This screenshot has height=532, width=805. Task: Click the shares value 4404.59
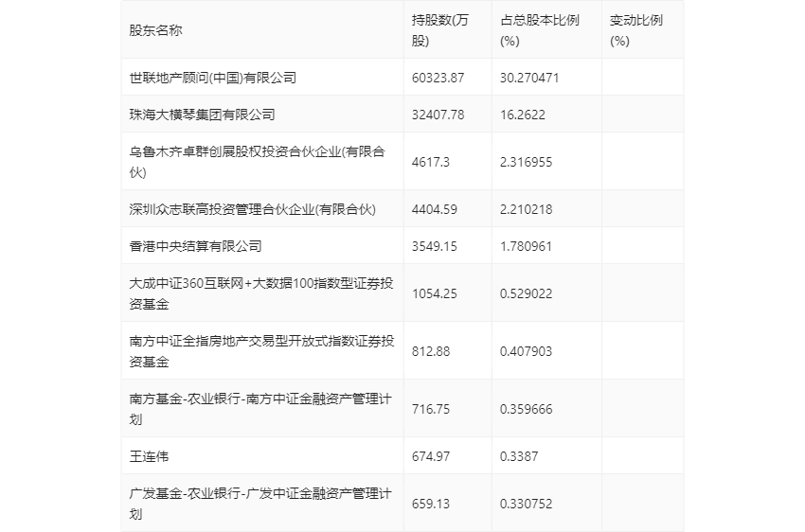(x=435, y=209)
